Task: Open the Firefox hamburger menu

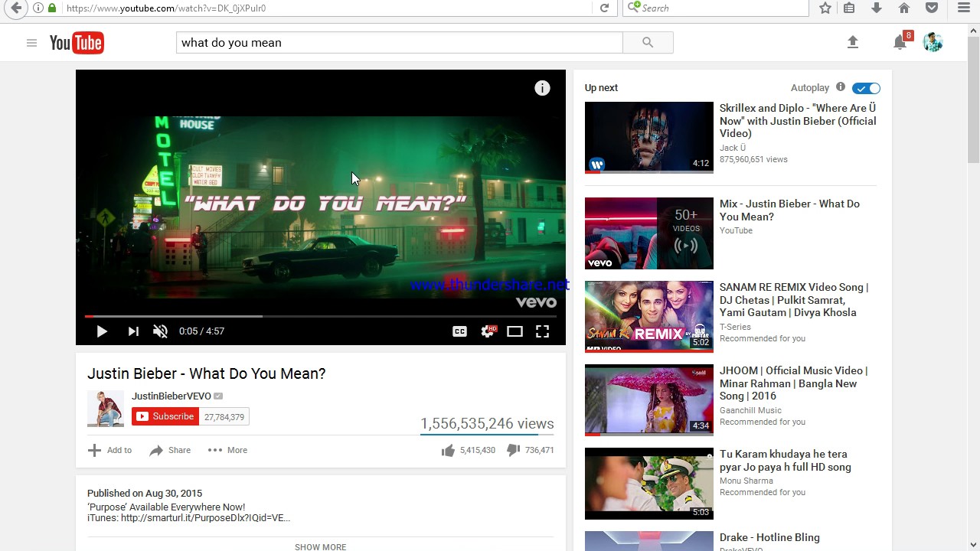Action: [x=964, y=8]
